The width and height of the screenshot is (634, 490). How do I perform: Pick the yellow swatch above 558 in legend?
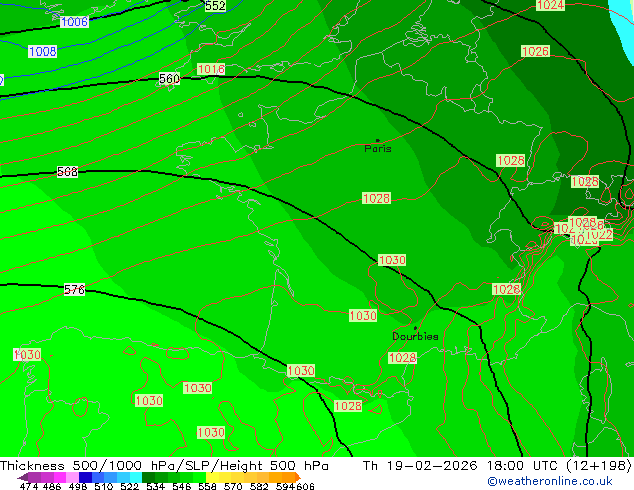(212, 477)
